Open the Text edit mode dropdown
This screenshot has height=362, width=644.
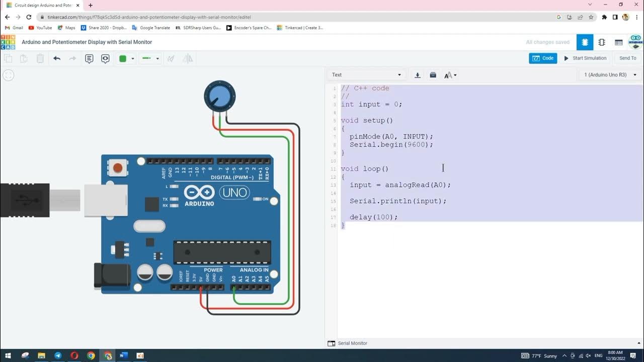(366, 75)
